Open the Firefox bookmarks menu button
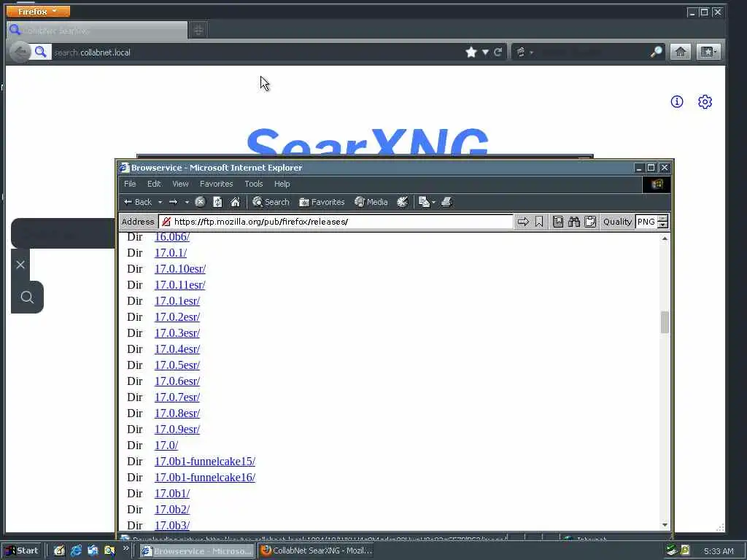 coord(708,52)
